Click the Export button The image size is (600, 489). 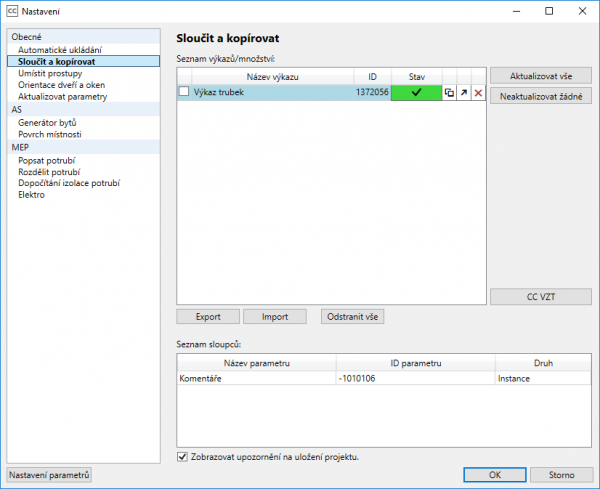pyautogui.click(x=208, y=316)
